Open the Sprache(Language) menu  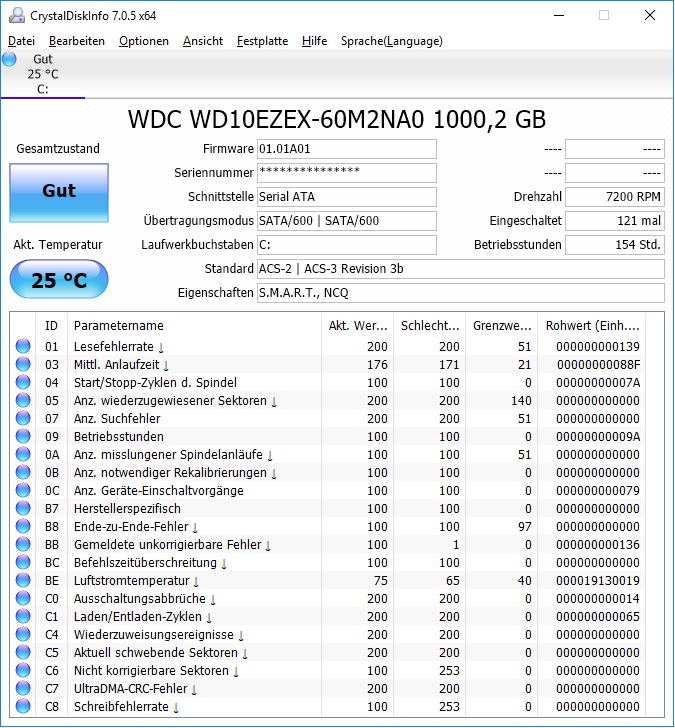point(391,41)
